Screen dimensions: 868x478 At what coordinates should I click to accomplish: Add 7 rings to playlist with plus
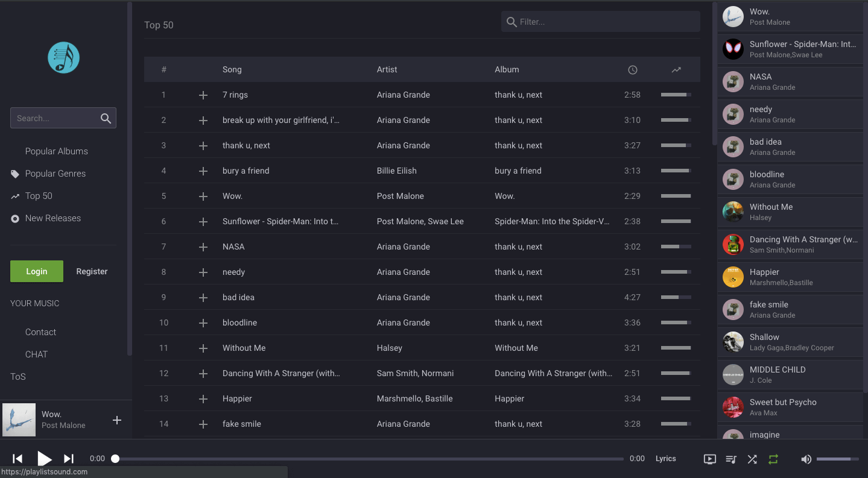tap(203, 95)
